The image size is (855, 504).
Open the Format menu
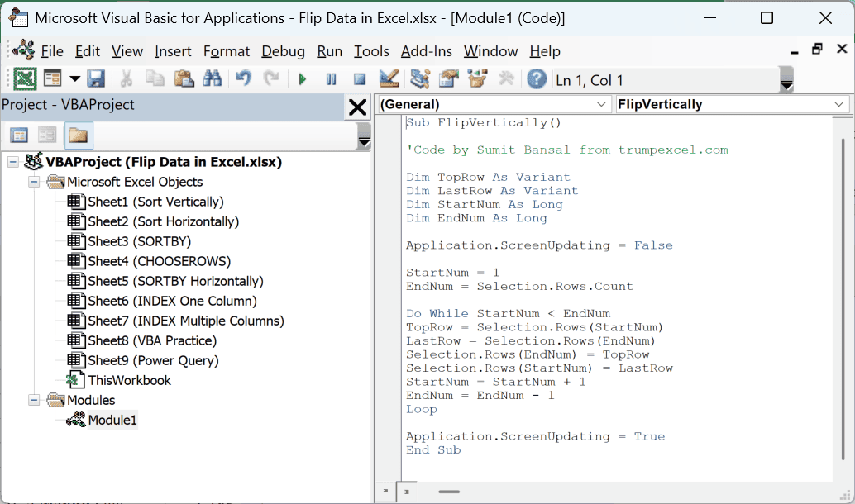point(227,51)
